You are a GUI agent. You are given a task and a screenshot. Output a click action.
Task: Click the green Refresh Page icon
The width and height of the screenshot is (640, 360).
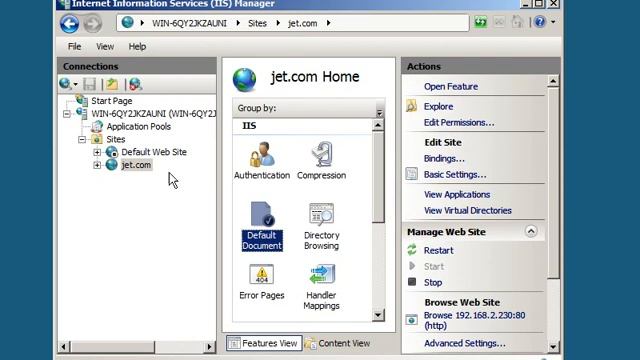pyautogui.click(x=480, y=22)
